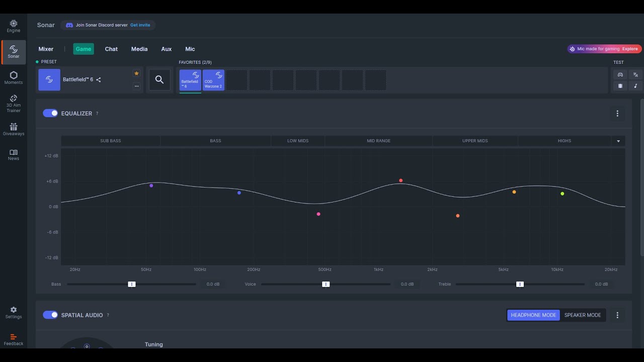Open Equalizer options three-dot menu
The width and height of the screenshot is (644, 362).
pyautogui.click(x=617, y=114)
